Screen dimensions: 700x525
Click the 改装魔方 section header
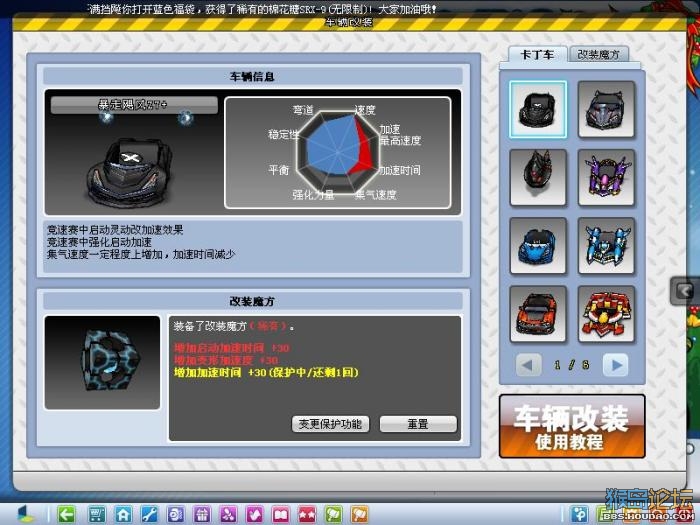click(x=253, y=301)
